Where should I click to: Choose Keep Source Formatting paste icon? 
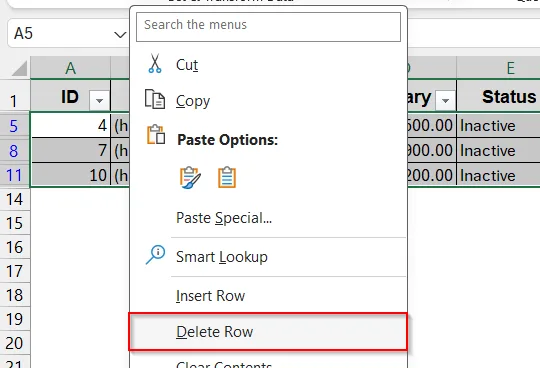(190, 178)
